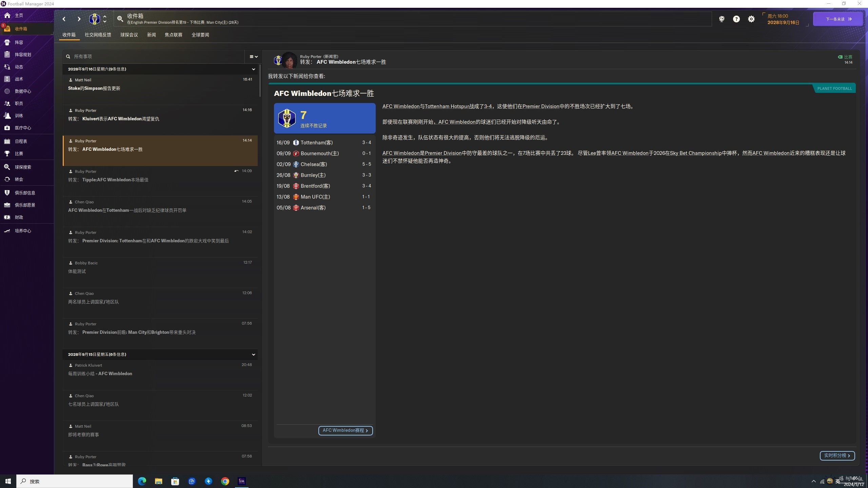Open message about Tottenham一战后 fines
Screen dimensions: 868x488
click(x=160, y=211)
